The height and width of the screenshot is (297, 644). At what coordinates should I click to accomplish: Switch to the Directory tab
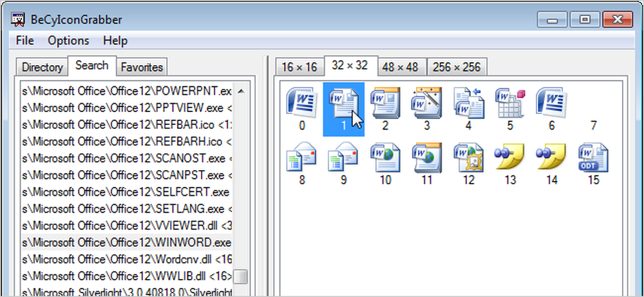[43, 67]
